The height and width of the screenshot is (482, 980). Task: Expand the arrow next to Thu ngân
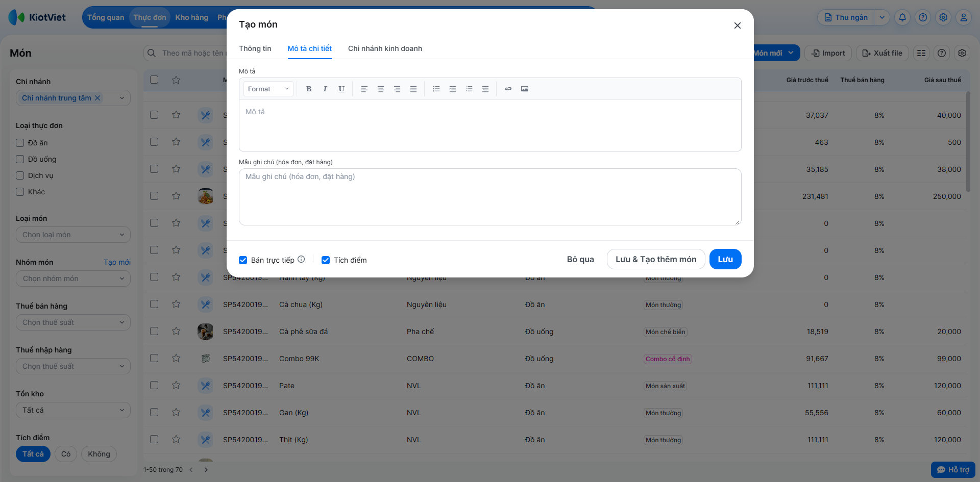(x=882, y=17)
